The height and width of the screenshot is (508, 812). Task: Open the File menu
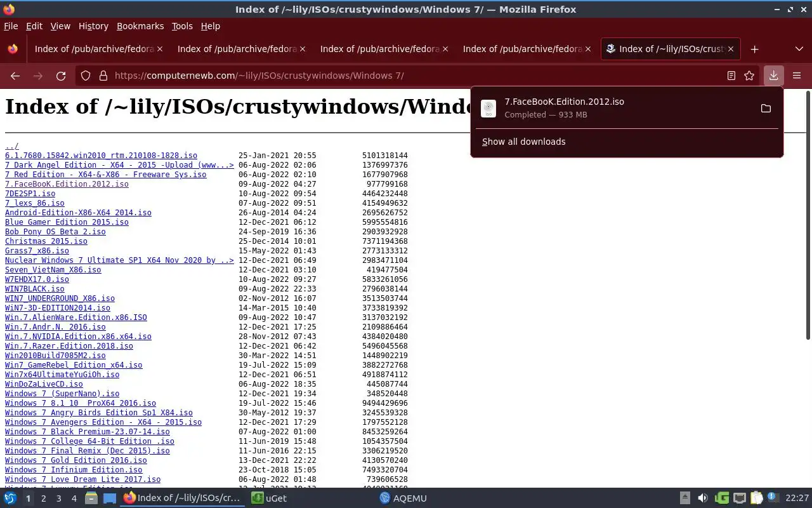tap(11, 26)
